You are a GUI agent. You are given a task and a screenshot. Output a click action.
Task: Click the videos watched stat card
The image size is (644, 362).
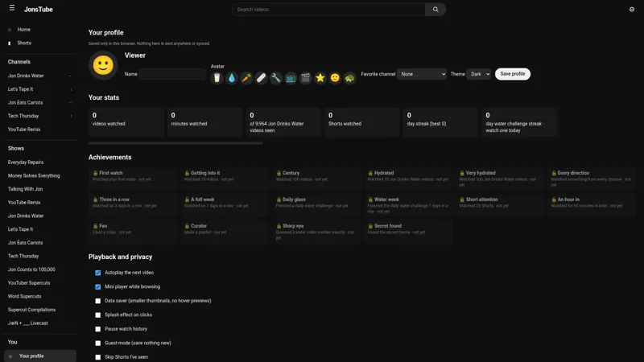[126, 122]
